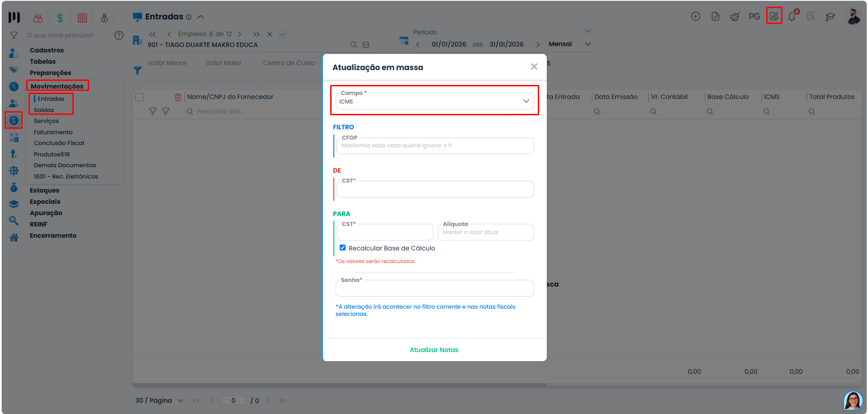Viewport: 868px width, 414px height.
Task: Jump to first company double chevron
Action: [152, 34]
